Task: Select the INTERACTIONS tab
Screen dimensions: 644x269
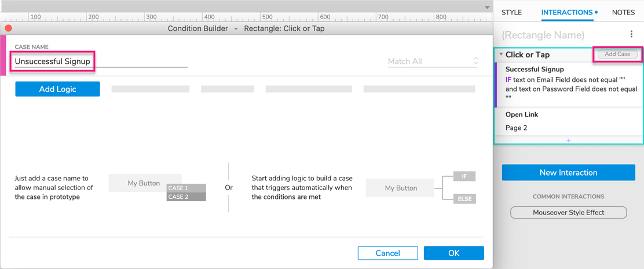Action: 567,12
